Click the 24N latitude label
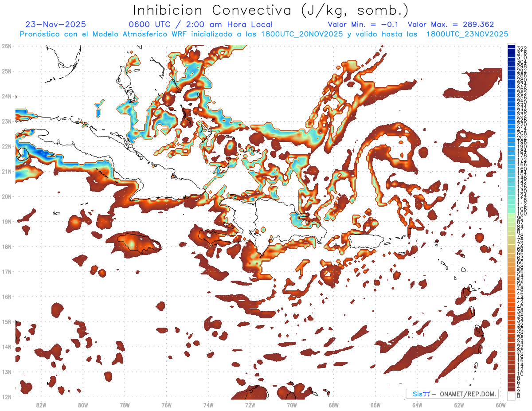 (7, 96)
